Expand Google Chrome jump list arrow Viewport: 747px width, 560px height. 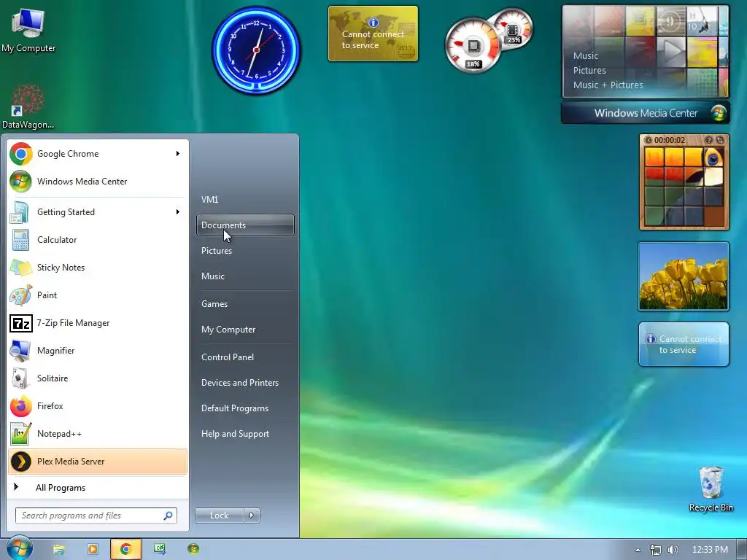[x=178, y=153]
